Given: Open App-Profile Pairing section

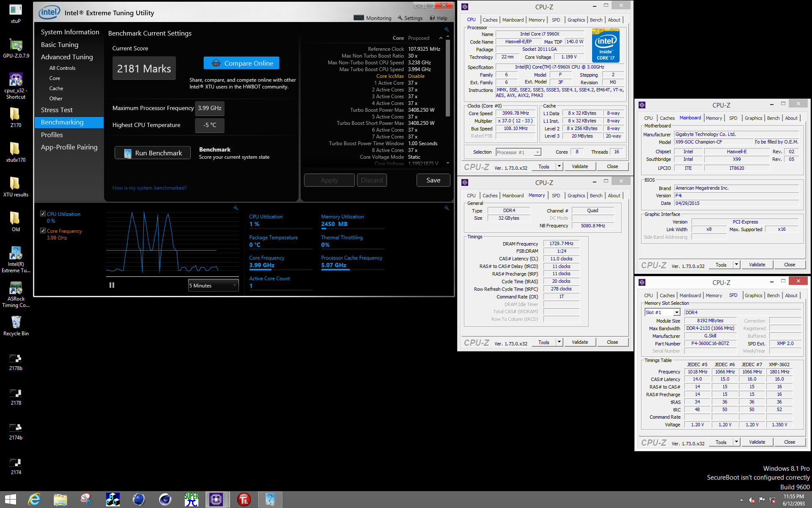Looking at the screenshot, I should [70, 147].
